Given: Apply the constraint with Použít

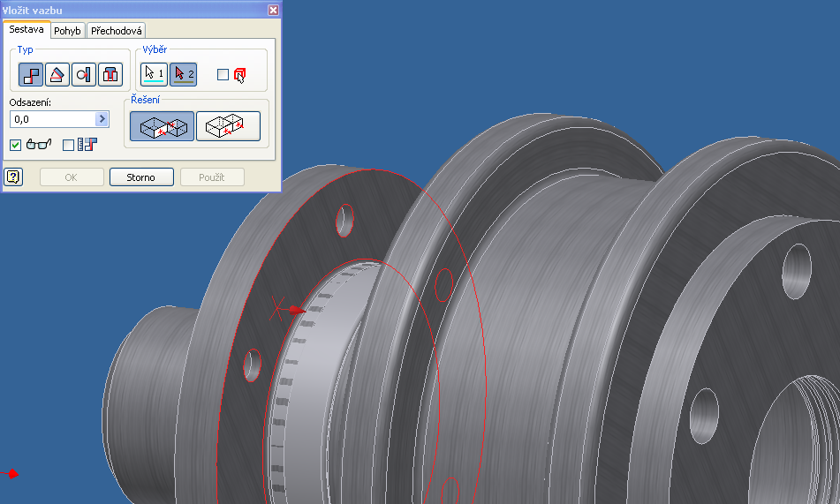Looking at the screenshot, I should pos(212,177).
